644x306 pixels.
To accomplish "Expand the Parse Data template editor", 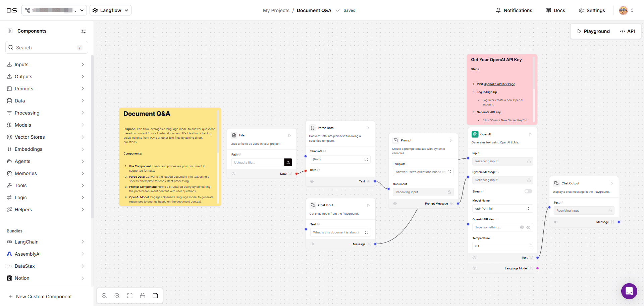I will (366, 160).
